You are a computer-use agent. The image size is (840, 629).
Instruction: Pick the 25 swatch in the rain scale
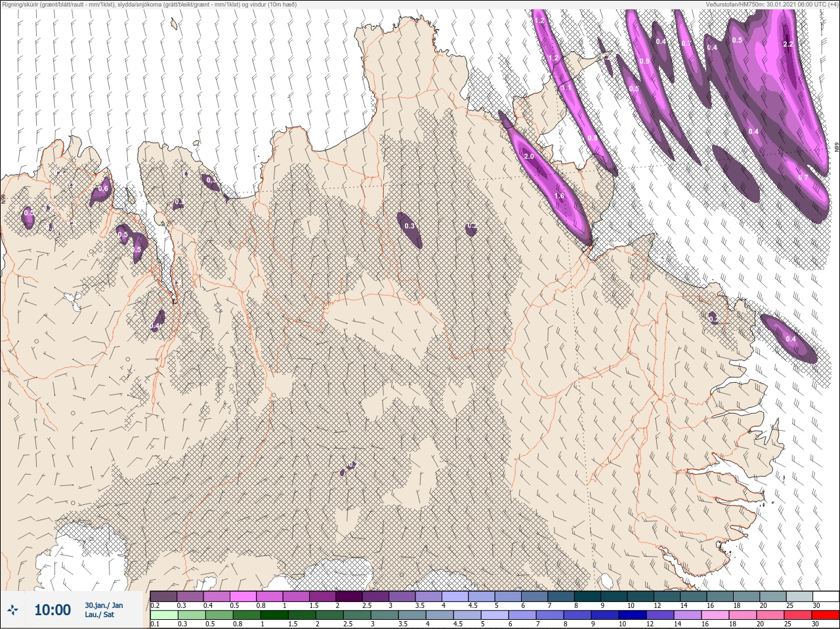797,615
